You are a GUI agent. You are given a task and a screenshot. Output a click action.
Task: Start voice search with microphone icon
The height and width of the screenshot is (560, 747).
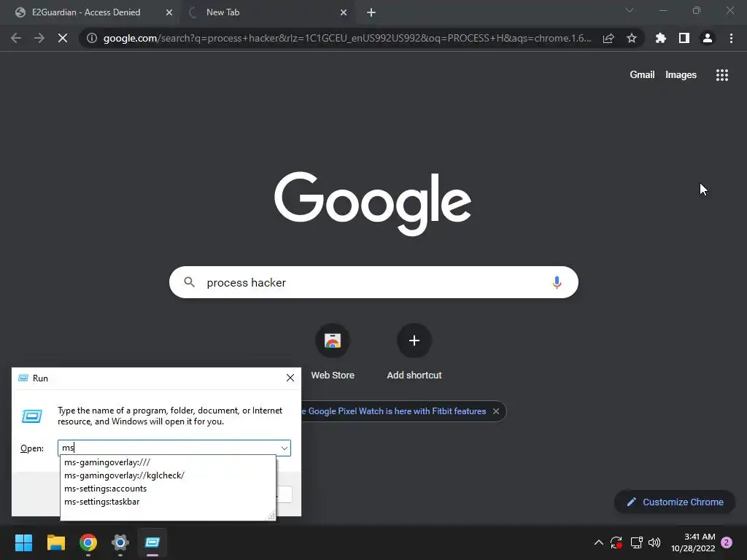tap(557, 282)
